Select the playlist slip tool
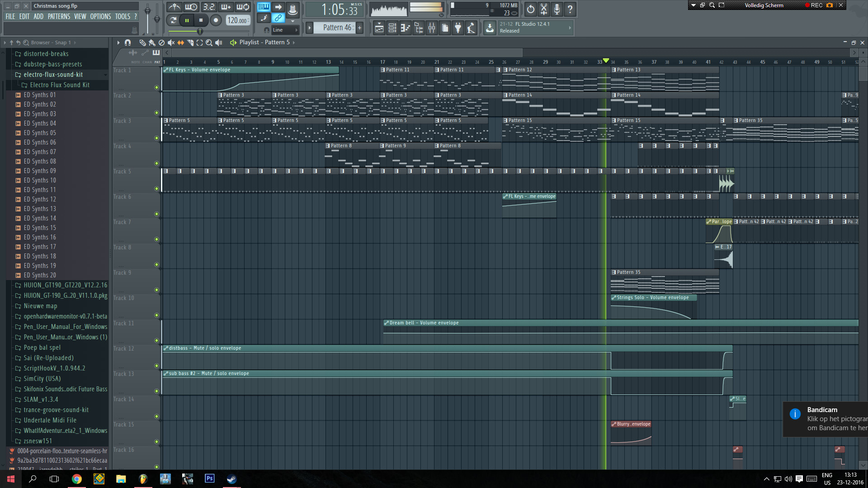Image resolution: width=868 pixels, height=488 pixels. tap(180, 42)
